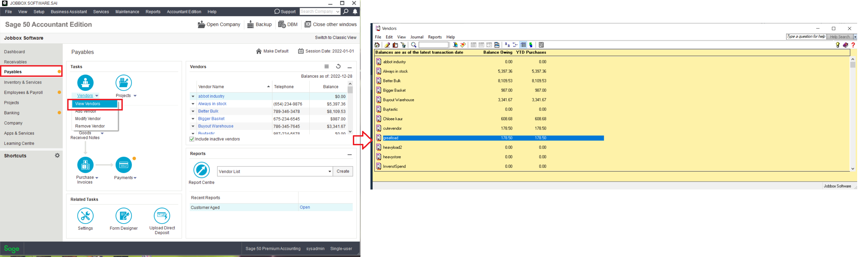Click the side-by-side windows arrange icon in Vendors toolbar
This screenshot has width=868, height=262.
(497, 45)
